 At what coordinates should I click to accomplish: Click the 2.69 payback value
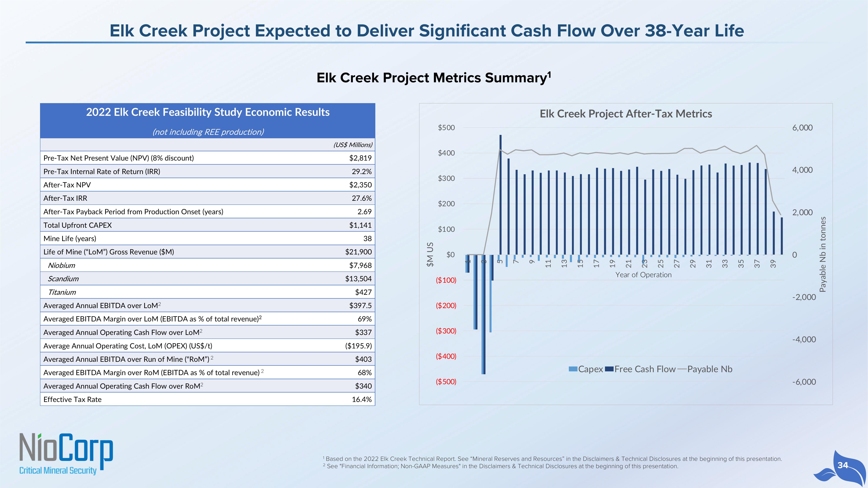pos(364,212)
